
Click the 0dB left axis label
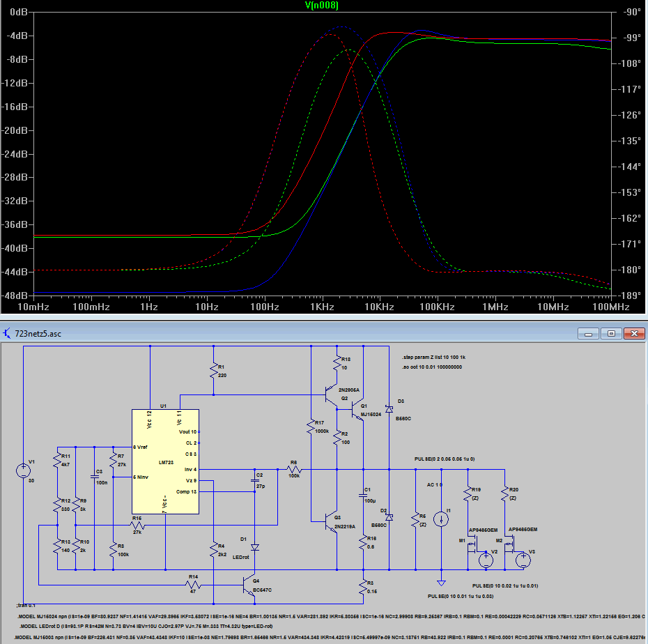click(x=18, y=12)
